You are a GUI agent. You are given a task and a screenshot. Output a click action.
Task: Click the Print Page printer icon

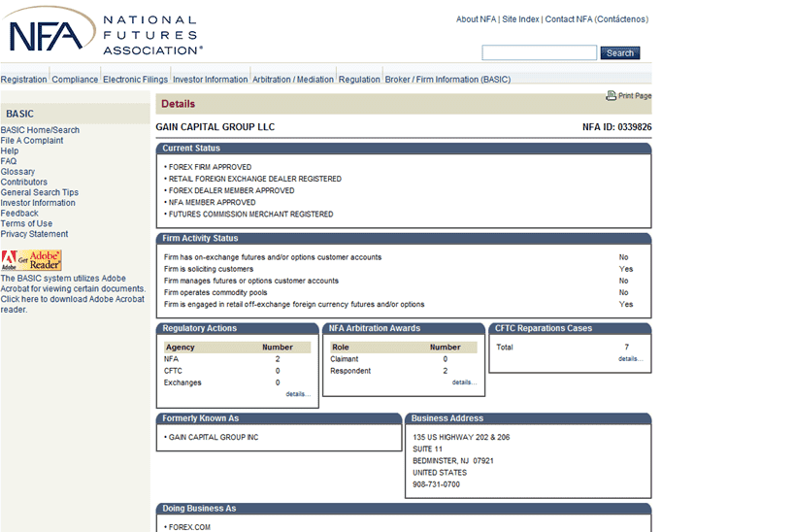(x=612, y=95)
